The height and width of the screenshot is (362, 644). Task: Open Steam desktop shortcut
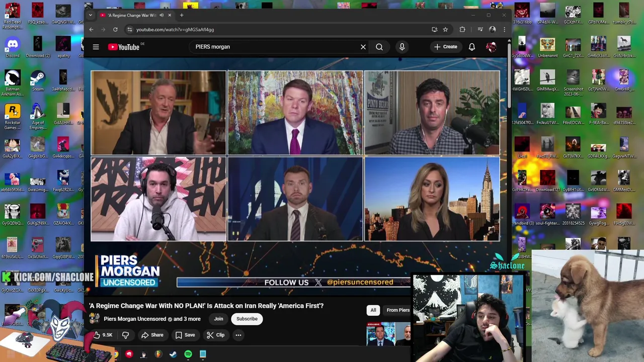coord(38,80)
